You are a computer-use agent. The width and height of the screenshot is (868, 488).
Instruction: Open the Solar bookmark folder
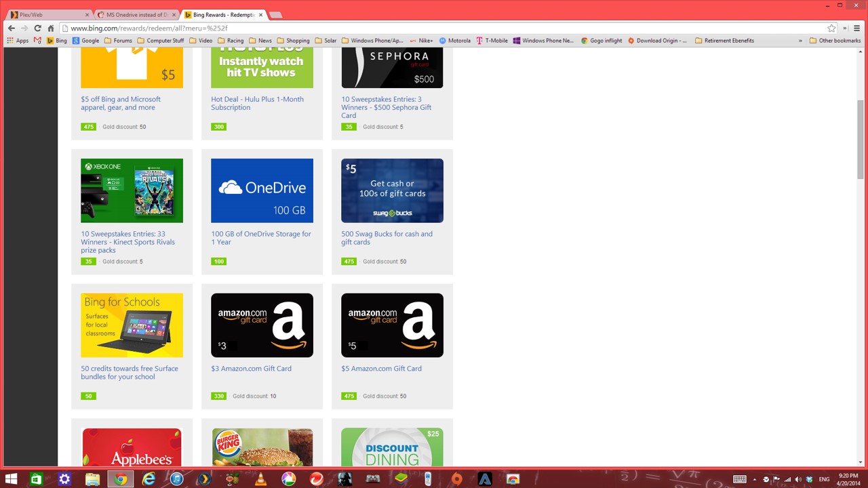(x=325, y=41)
